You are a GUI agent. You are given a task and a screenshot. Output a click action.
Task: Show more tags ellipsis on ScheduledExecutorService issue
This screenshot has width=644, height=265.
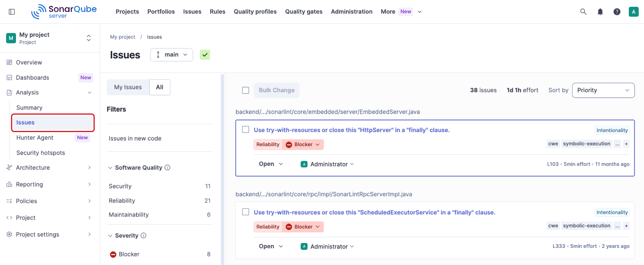click(x=617, y=226)
